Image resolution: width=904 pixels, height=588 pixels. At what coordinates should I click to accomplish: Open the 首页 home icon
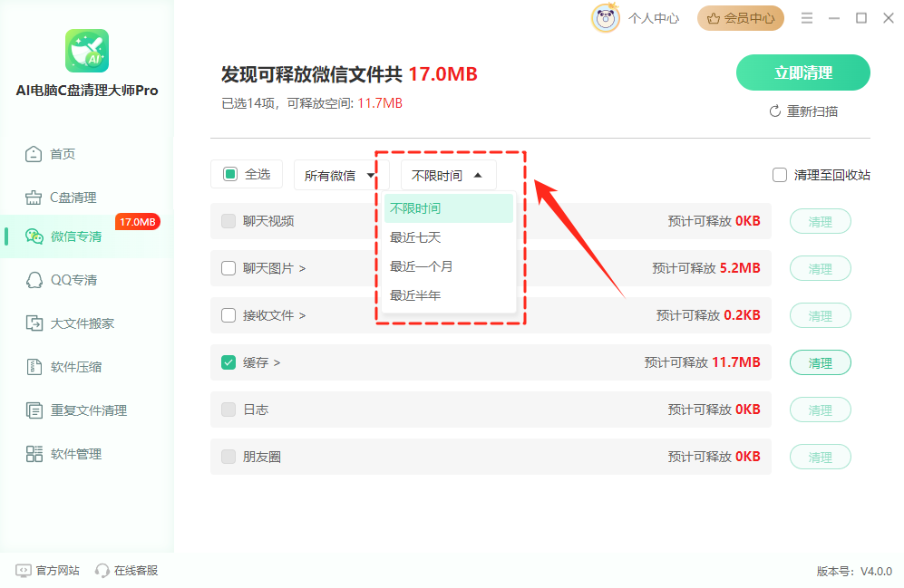tap(34, 154)
